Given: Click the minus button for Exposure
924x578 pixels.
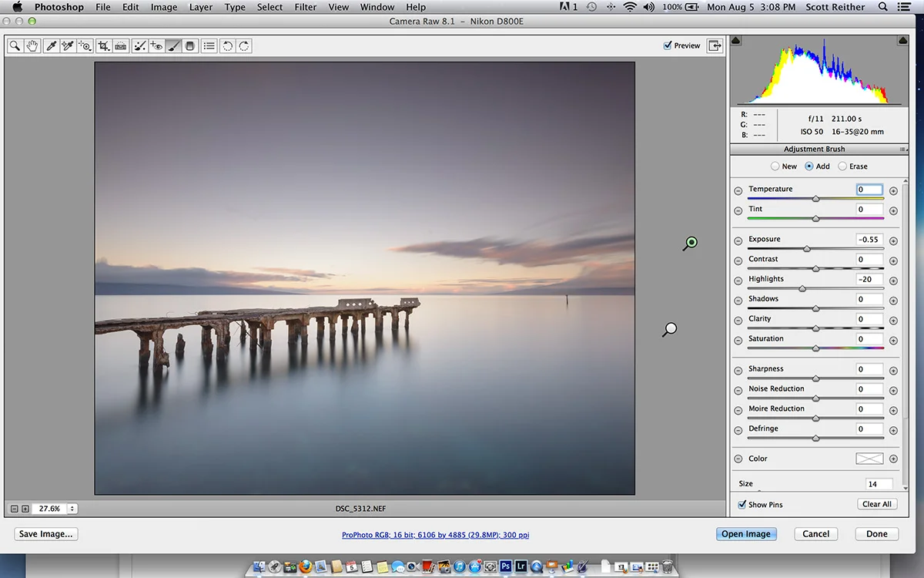Looking at the screenshot, I should click(x=738, y=240).
